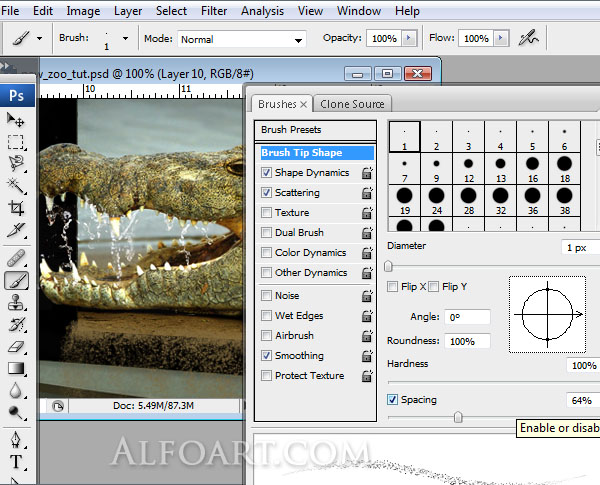Open the Flow slider arrow
Image resolution: width=600 pixels, height=485 pixels.
pyautogui.click(x=501, y=38)
